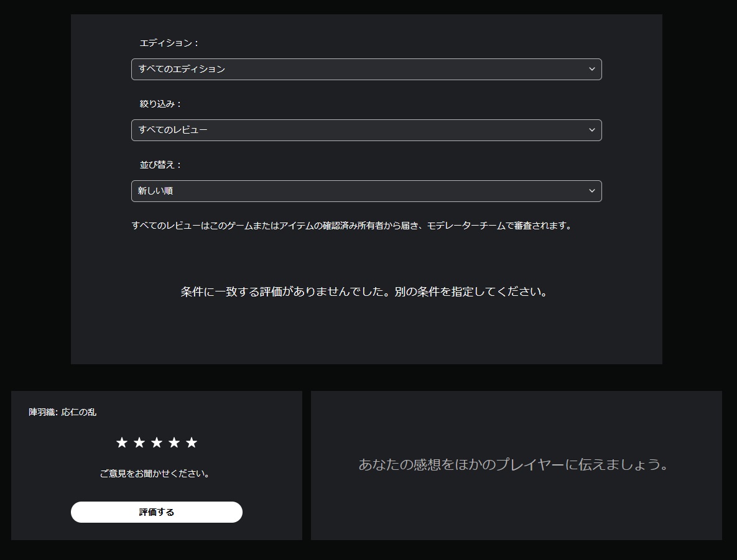Click the chevron arrow on the エディション dropdown

[x=591, y=69]
